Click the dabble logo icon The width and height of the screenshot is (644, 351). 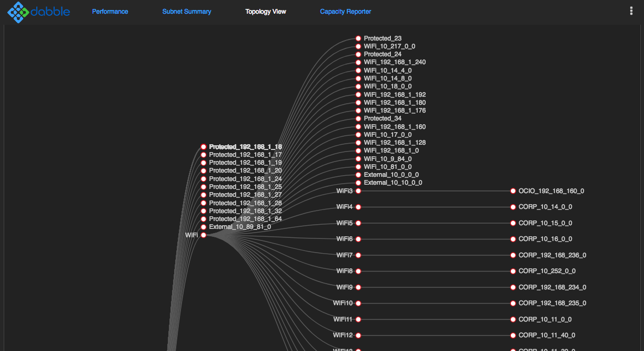tap(18, 12)
